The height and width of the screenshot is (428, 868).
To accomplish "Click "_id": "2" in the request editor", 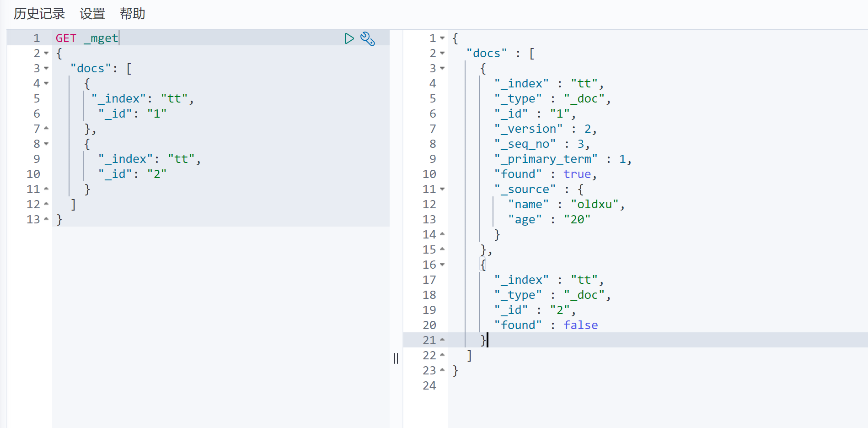I will pos(133,174).
